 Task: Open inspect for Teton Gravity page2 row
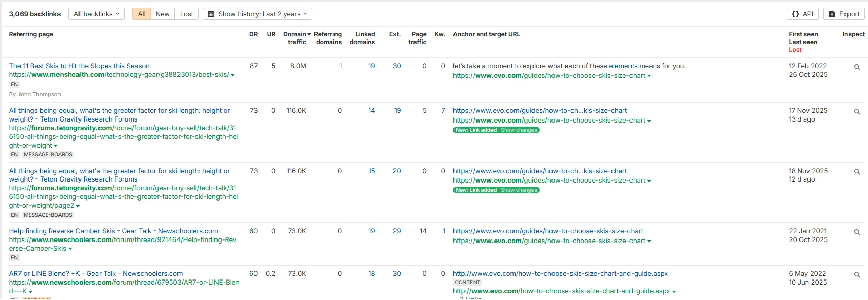[856, 172]
